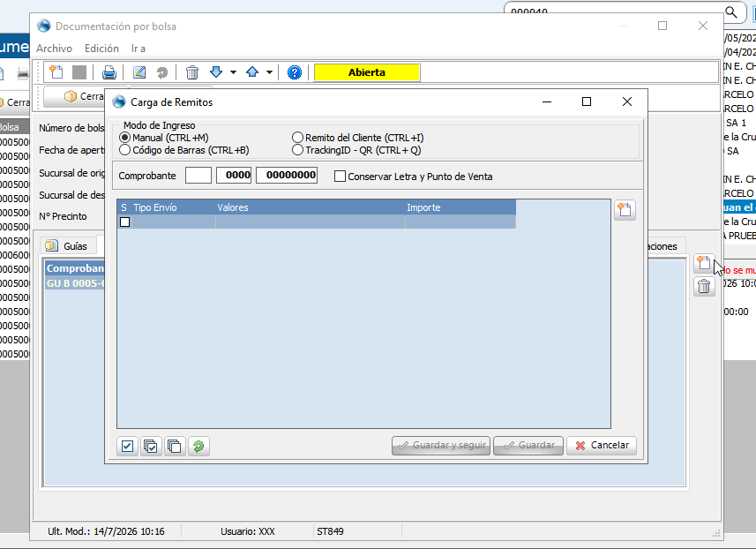Open the Ir a menu
The image size is (756, 549).
coord(138,49)
